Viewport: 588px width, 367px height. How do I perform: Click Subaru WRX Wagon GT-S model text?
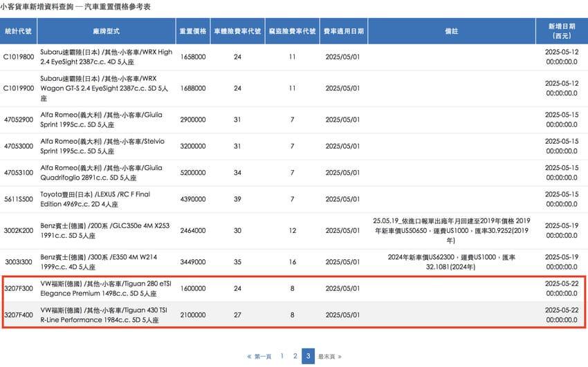coord(104,88)
